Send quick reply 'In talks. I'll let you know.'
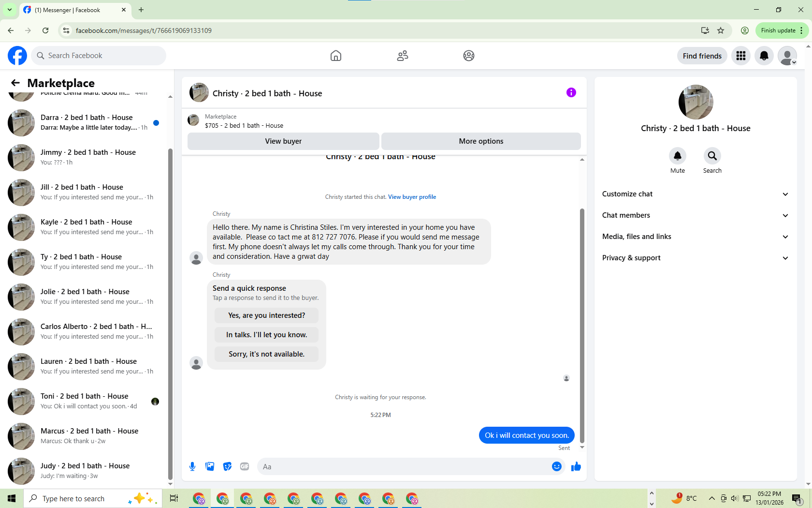This screenshot has height=508, width=812. coord(266,335)
